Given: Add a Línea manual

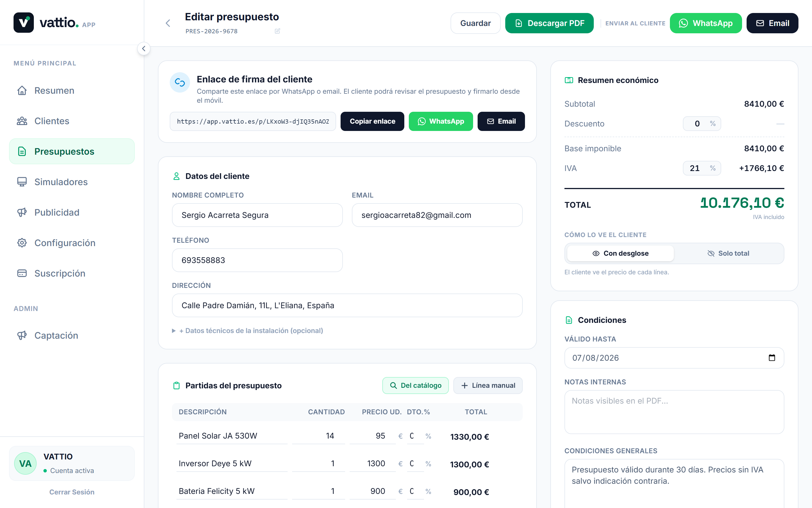Looking at the screenshot, I should (x=488, y=385).
